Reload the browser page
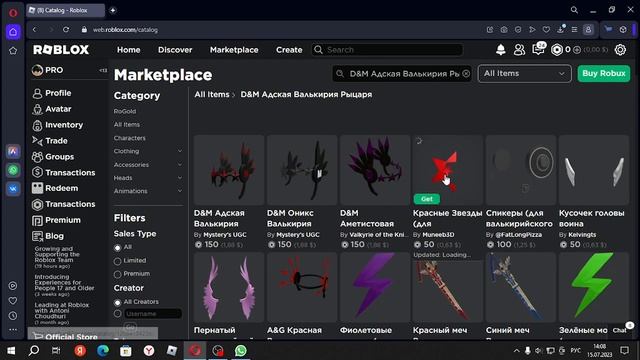 coord(66,30)
